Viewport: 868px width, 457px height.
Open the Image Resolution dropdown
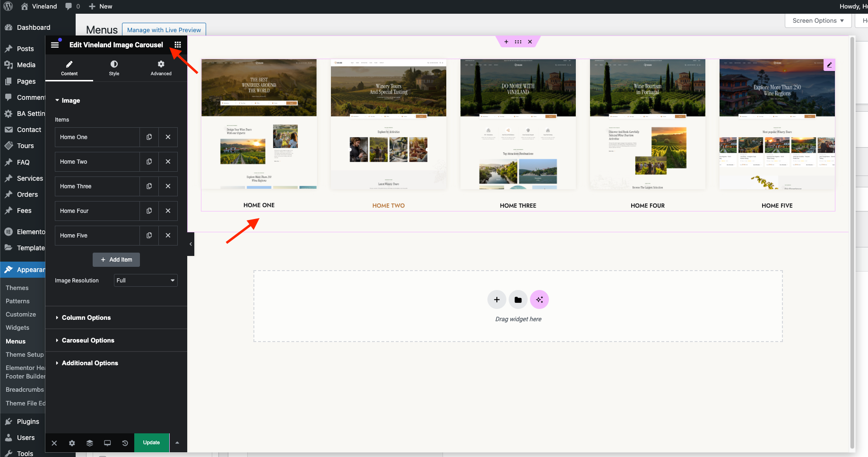click(146, 281)
